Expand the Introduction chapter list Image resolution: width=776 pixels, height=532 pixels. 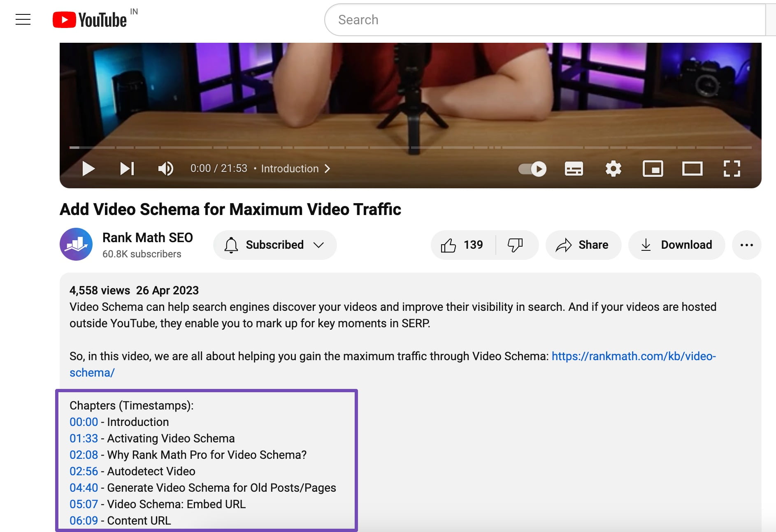pos(295,169)
